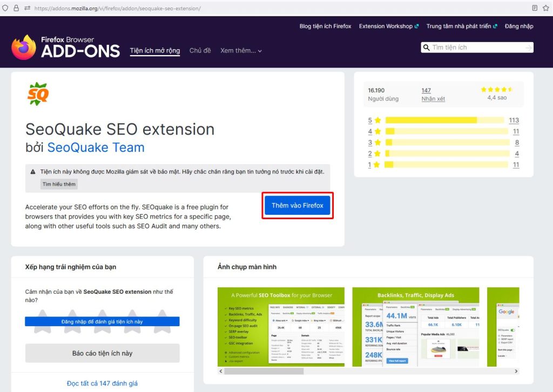Click the "Thêm vào Firefox" button
Image resolution: width=553 pixels, height=392 pixels.
pyautogui.click(x=297, y=205)
